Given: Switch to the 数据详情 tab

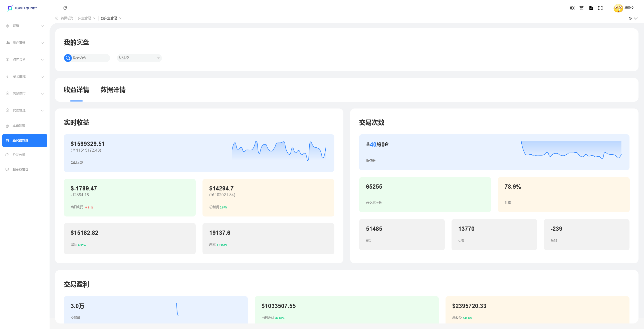Looking at the screenshot, I should tap(113, 90).
